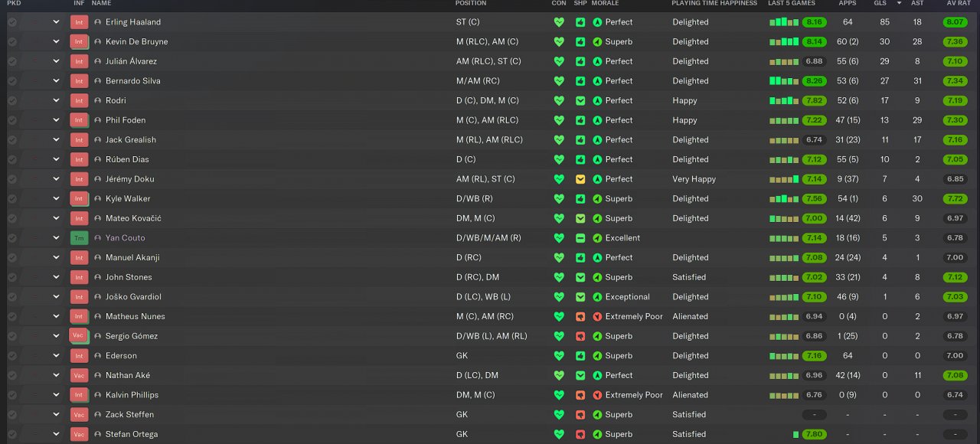
Task: Click the morale icon beside Joško Gvardiol's Exceptional
Action: coord(597,297)
